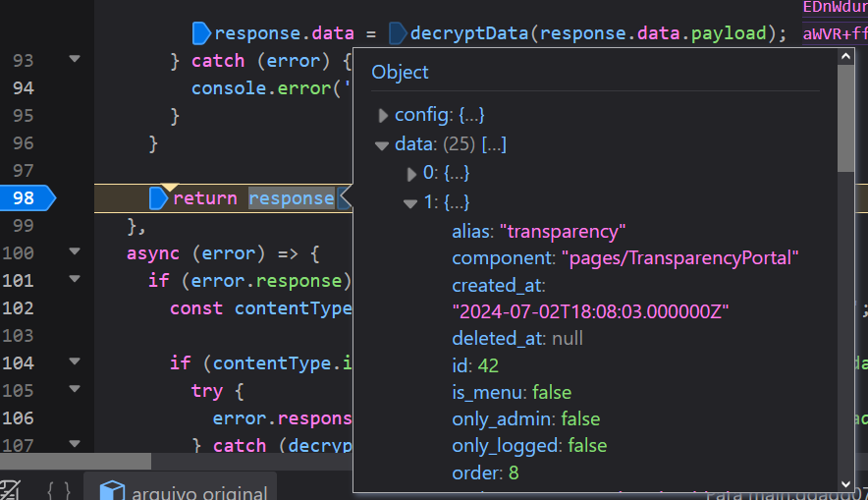Viewport: 868px width, 500px height.
Task: Select the id: 42 row
Action: [475, 365]
